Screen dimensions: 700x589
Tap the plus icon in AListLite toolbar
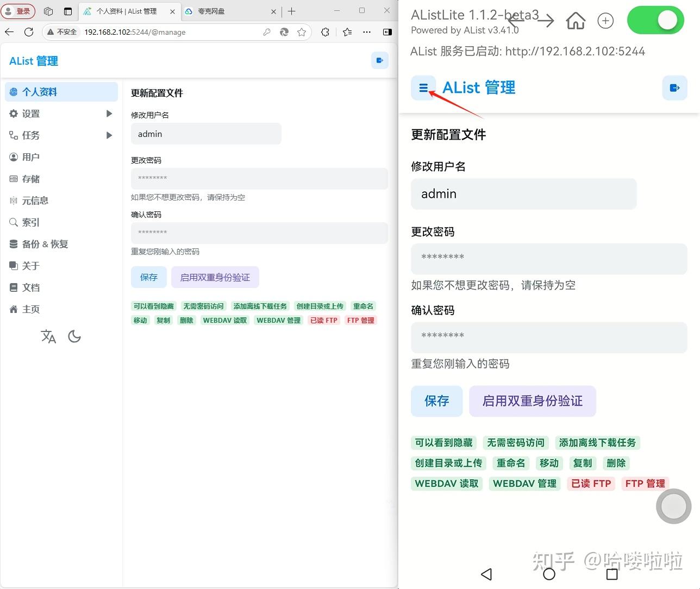pyautogui.click(x=605, y=20)
